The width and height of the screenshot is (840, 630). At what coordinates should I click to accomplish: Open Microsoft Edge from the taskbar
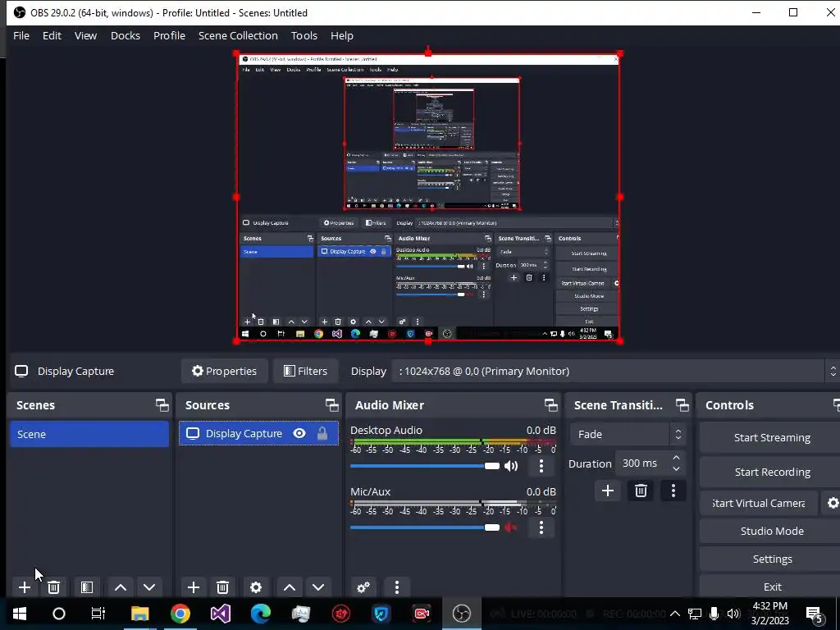click(260, 614)
